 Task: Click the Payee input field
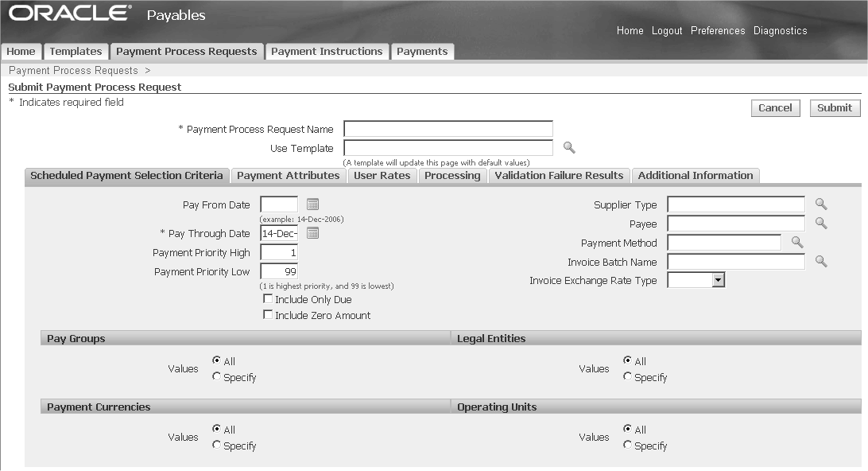pos(736,224)
